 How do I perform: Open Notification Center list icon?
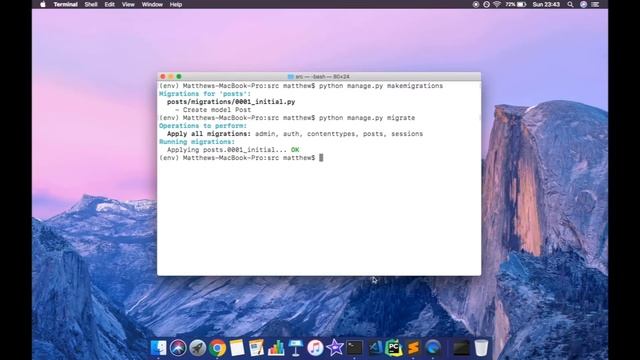[595, 4]
